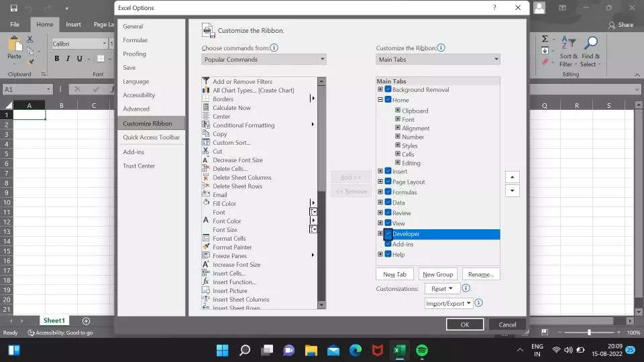The image size is (644, 362).
Task: Click the Add or Remove Filters command icon
Action: click(x=206, y=81)
